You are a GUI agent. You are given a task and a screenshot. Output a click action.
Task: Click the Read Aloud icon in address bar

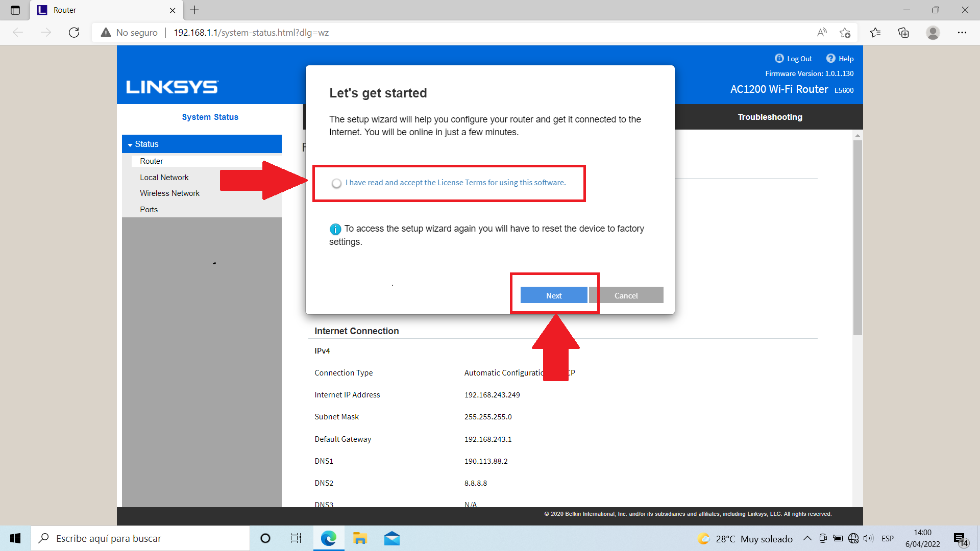click(822, 33)
